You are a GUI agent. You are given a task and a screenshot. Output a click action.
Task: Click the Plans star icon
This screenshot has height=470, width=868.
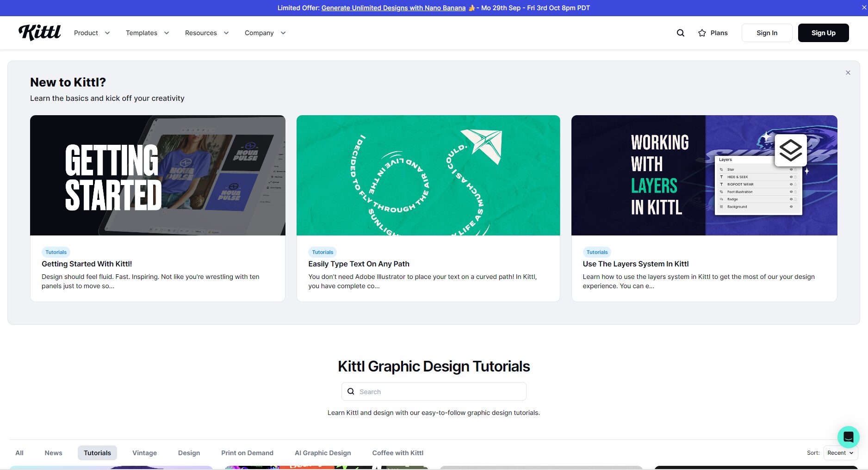click(x=702, y=33)
